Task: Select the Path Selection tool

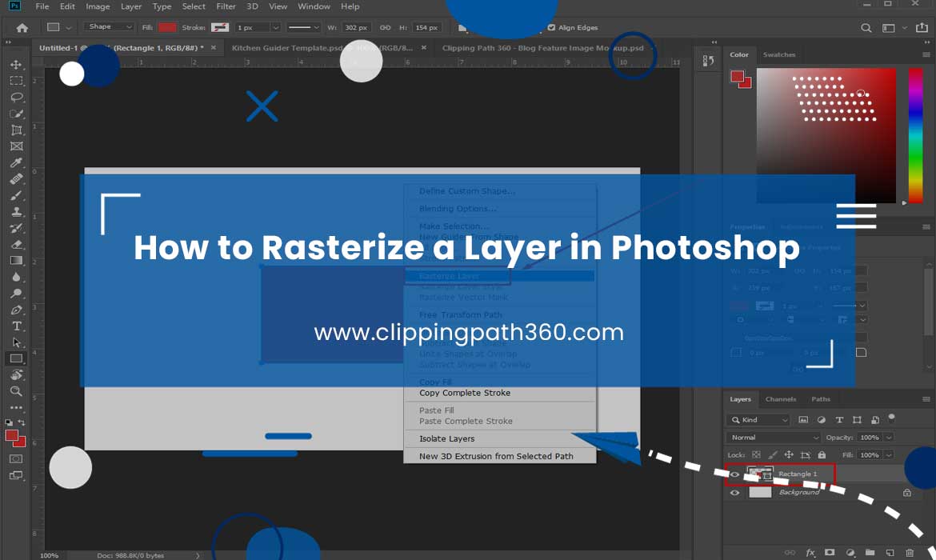Action: coord(16,342)
